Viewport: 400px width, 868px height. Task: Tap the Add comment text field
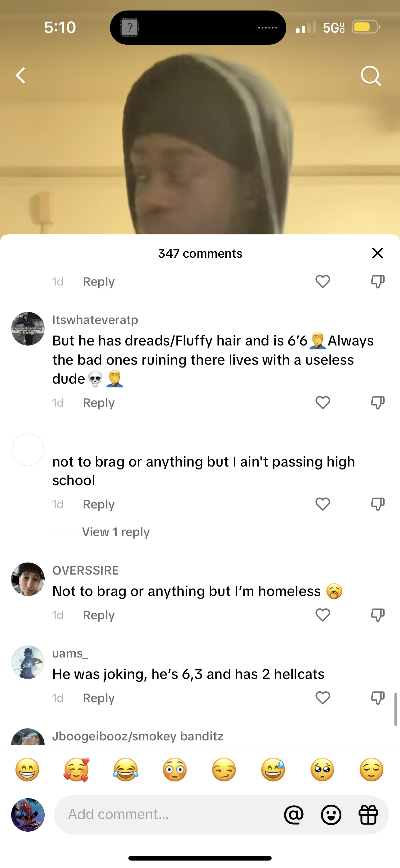tap(168, 814)
